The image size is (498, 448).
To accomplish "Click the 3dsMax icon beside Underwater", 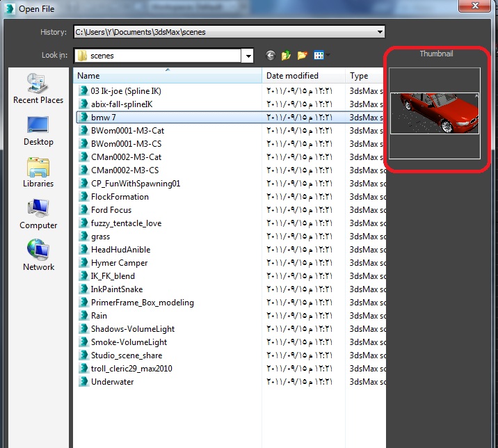I will (83, 382).
